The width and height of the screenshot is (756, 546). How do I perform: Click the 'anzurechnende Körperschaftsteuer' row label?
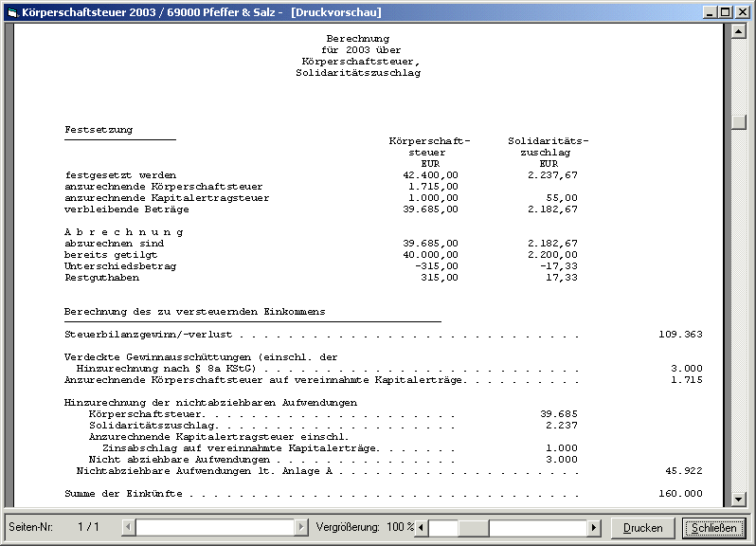164,187
